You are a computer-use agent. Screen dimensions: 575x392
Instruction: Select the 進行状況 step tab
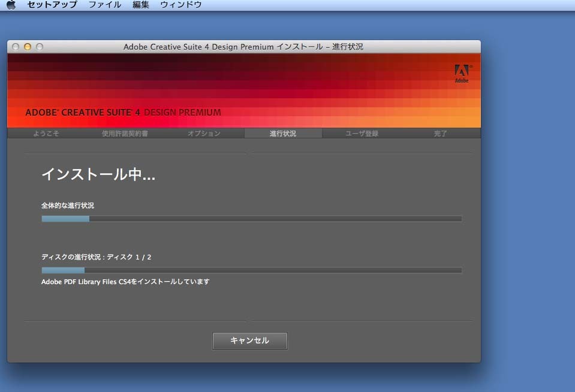[x=283, y=134]
